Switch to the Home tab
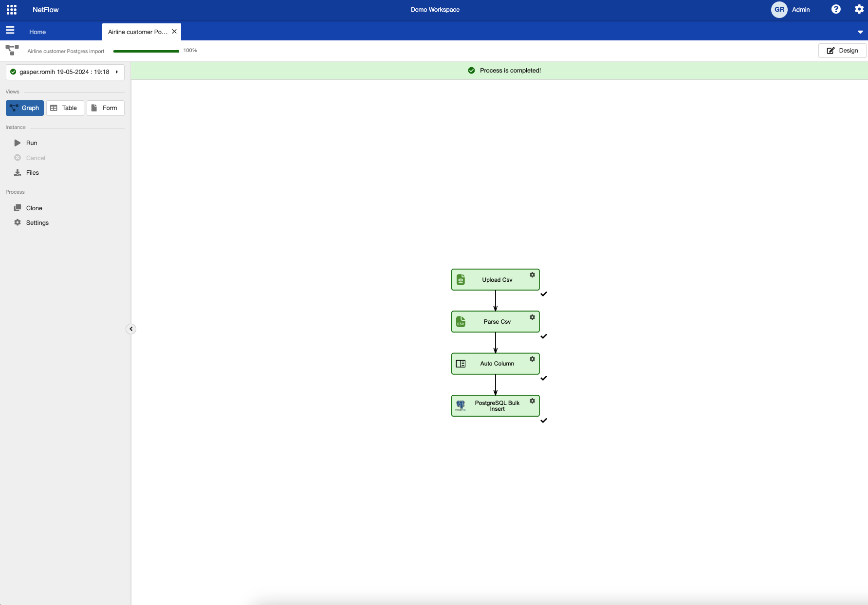 click(x=37, y=32)
